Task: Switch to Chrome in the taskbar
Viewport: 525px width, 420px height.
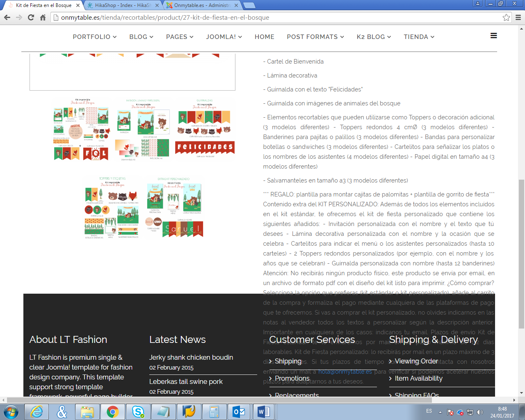Action: pos(113,412)
